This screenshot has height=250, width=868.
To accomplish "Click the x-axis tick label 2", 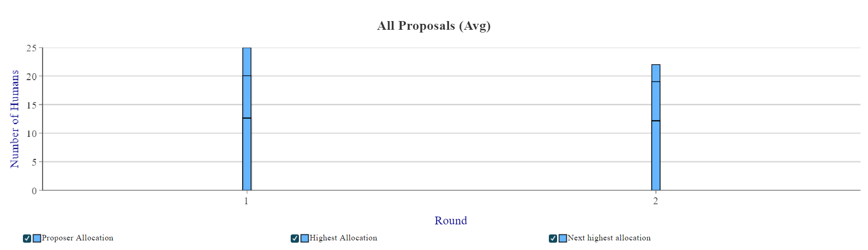I will 656,201.
